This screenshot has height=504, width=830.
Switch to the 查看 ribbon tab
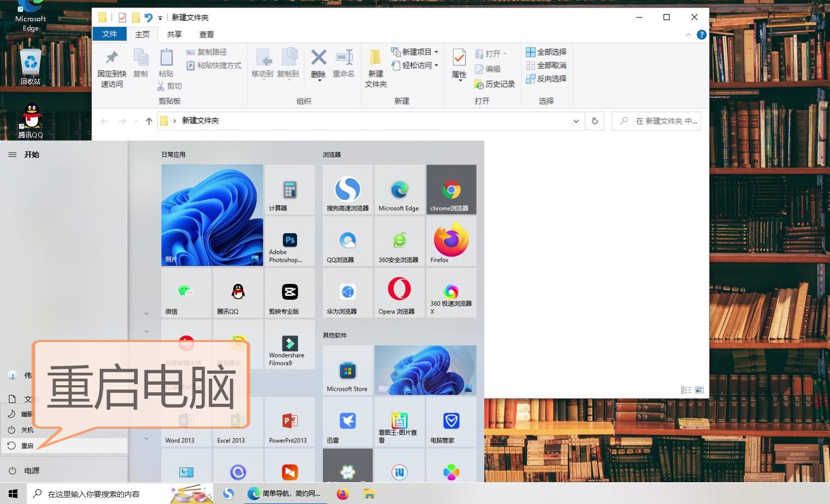(x=207, y=34)
